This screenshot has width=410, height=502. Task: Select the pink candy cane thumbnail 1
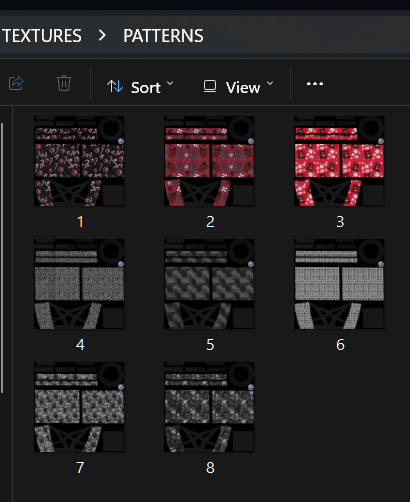pos(79,161)
